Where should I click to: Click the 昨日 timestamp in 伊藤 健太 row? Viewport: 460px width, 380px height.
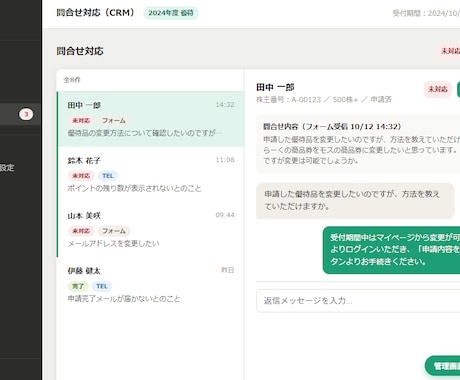pos(228,270)
